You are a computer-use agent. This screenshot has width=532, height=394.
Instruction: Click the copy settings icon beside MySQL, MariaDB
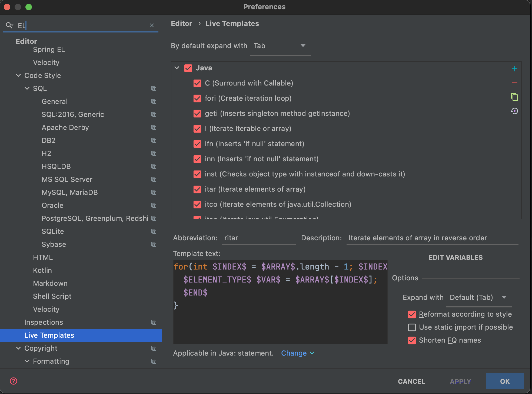click(154, 192)
